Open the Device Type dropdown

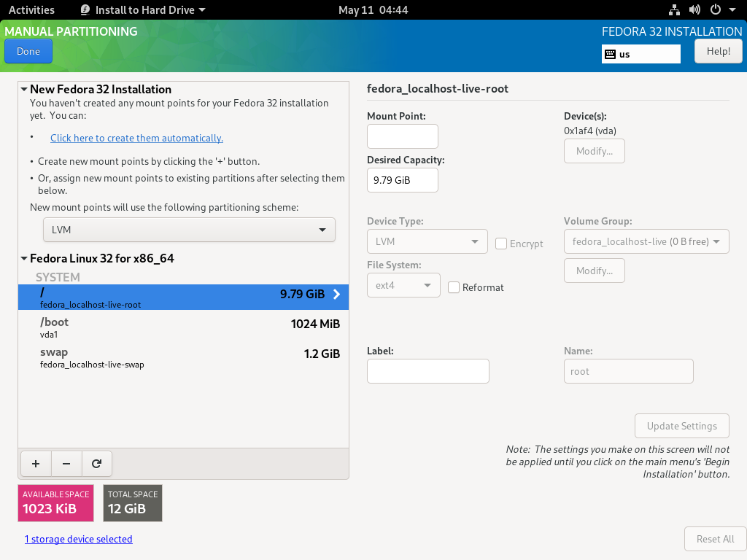427,241
